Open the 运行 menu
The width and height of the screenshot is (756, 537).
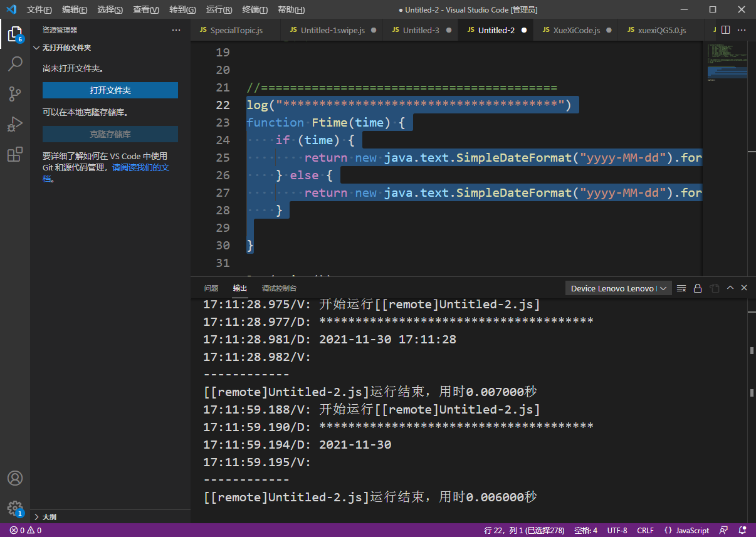(x=218, y=9)
